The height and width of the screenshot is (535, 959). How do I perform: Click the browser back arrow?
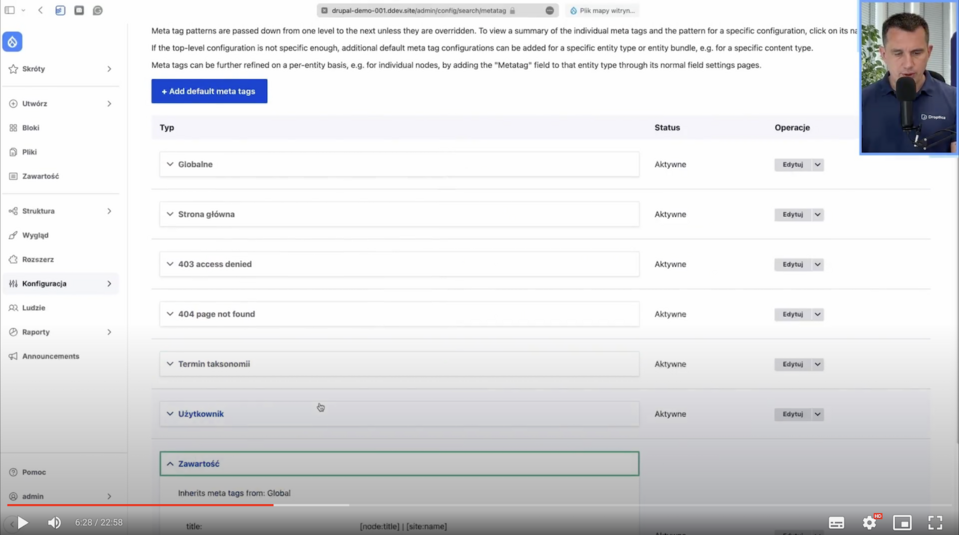point(40,10)
